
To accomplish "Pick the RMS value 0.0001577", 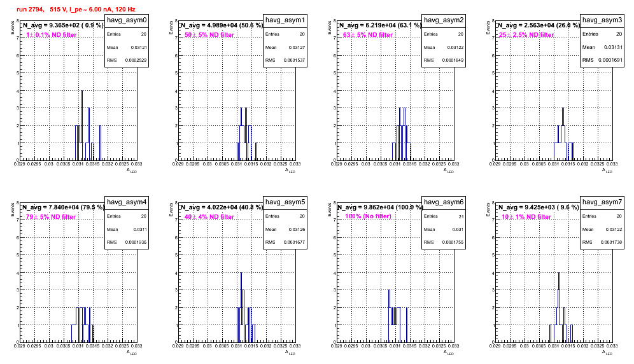I will tap(295, 242).
